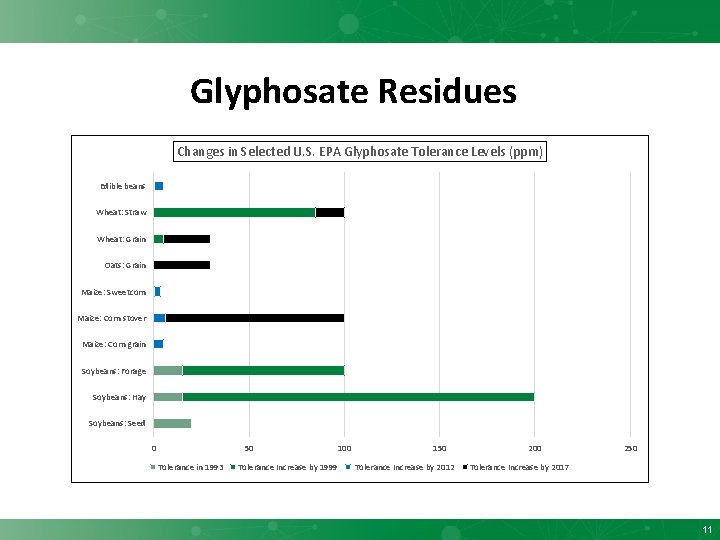Click the slide number 11
This screenshot has width=720, height=540.
(x=707, y=529)
